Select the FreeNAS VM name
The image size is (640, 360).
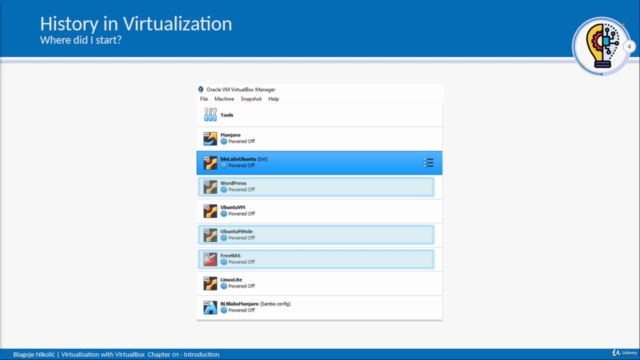coord(231,255)
